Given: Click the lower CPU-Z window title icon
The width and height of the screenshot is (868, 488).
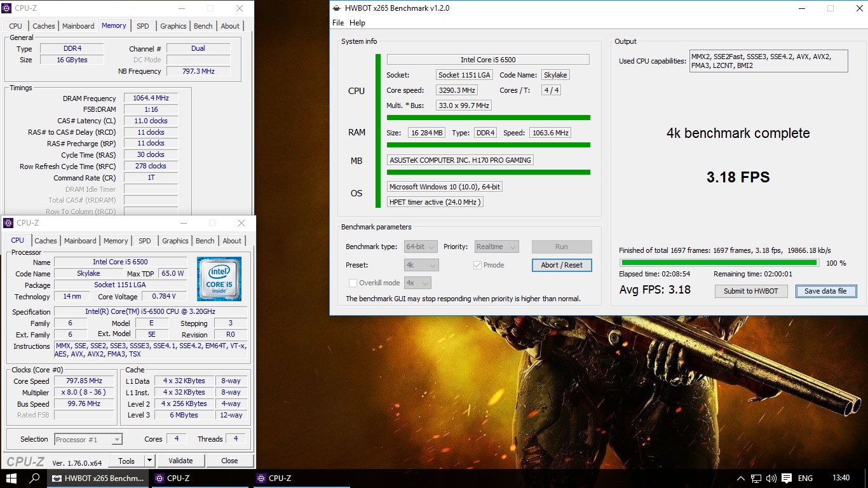Looking at the screenshot, I should [8, 223].
